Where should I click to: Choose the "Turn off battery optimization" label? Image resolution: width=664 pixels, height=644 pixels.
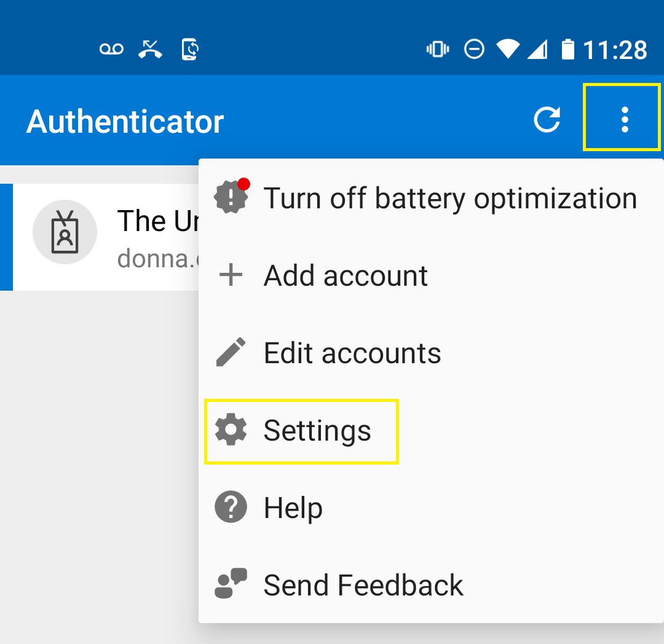450,198
